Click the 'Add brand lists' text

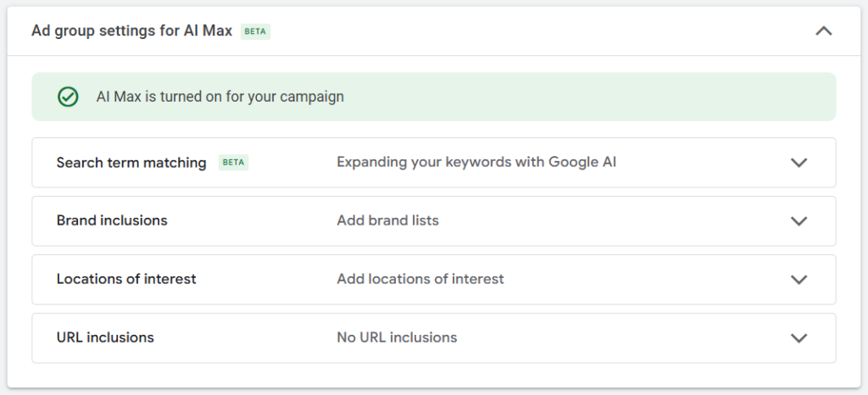coord(387,220)
